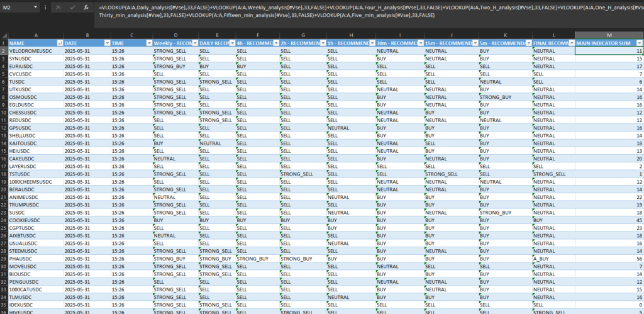This screenshot has width=644, height=314.
Task: Open the FINAL RECOMM filter dropdown
Action: [572, 43]
